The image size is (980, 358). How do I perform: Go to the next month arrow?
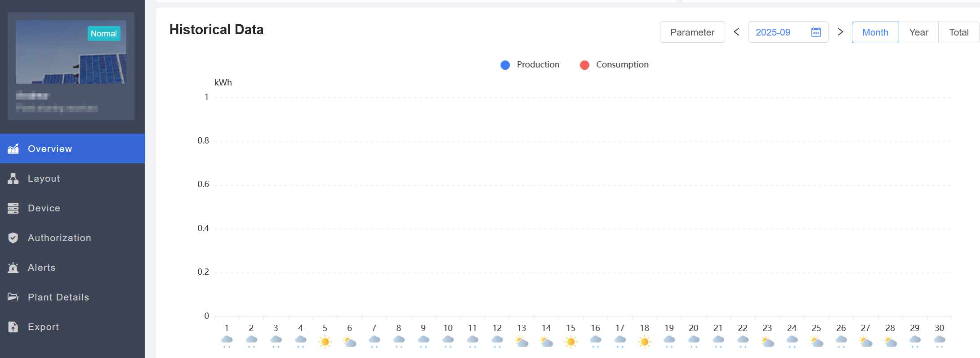pos(840,32)
